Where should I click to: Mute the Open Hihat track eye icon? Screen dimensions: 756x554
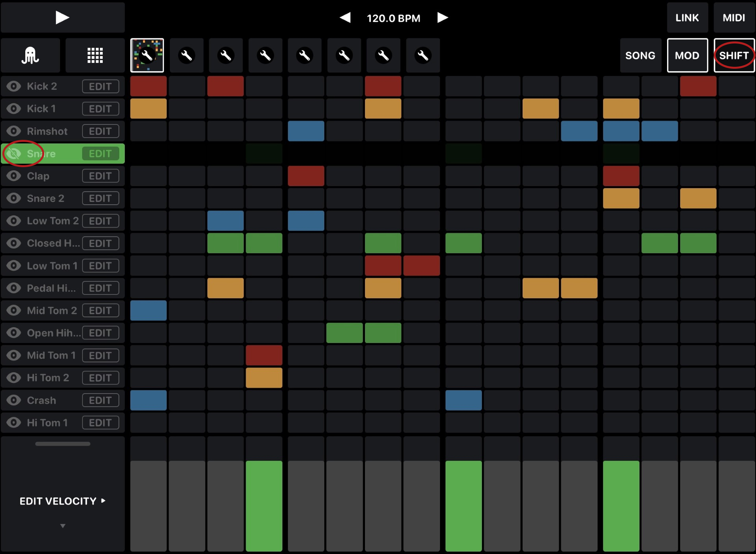tap(14, 333)
